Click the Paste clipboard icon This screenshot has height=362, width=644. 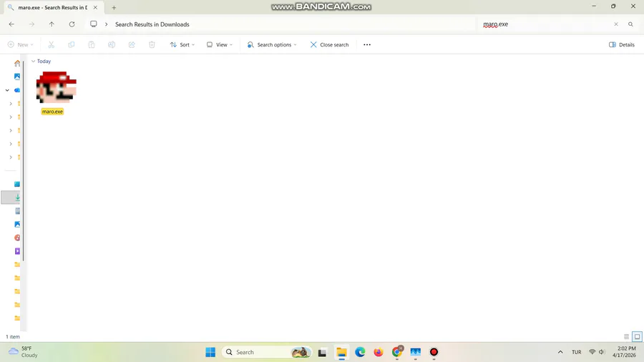(92, 44)
